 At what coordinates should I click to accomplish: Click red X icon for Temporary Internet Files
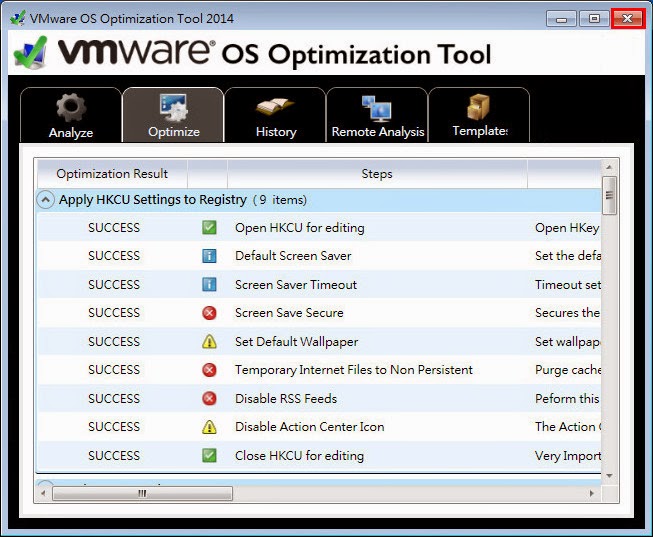pyautogui.click(x=209, y=370)
